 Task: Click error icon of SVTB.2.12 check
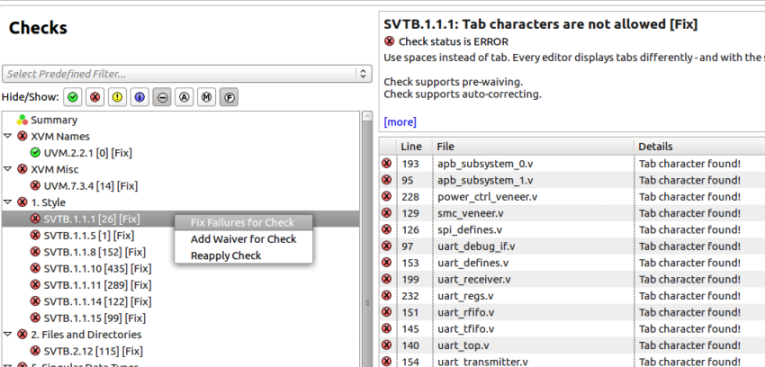point(35,351)
